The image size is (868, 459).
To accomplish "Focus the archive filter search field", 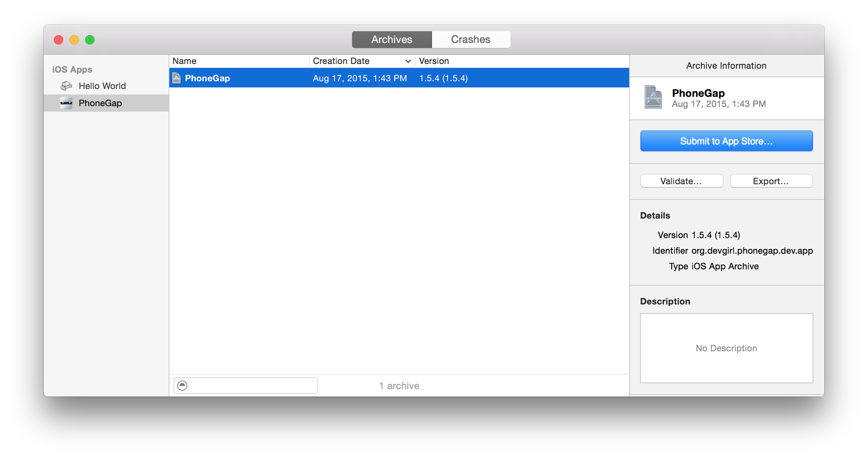I will (x=246, y=386).
